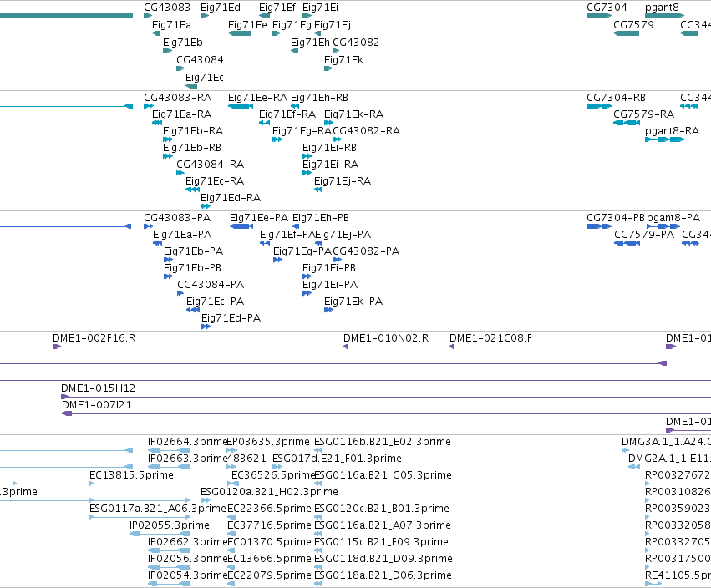Select the CG43082 gene label
Image resolution: width=711 pixels, height=588 pixels.
pos(356,42)
